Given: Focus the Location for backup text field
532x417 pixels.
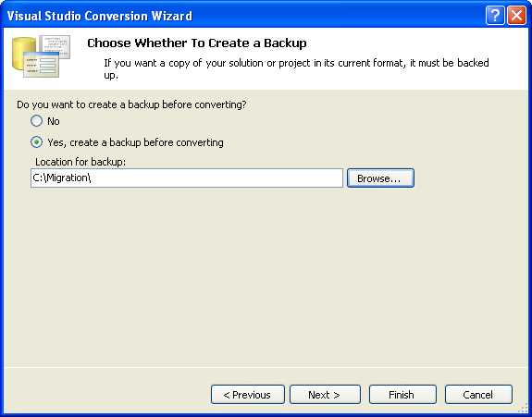Looking at the screenshot, I should [x=187, y=178].
